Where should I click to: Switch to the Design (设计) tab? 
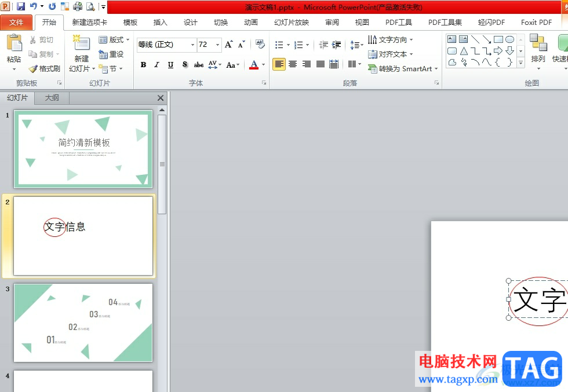click(190, 23)
